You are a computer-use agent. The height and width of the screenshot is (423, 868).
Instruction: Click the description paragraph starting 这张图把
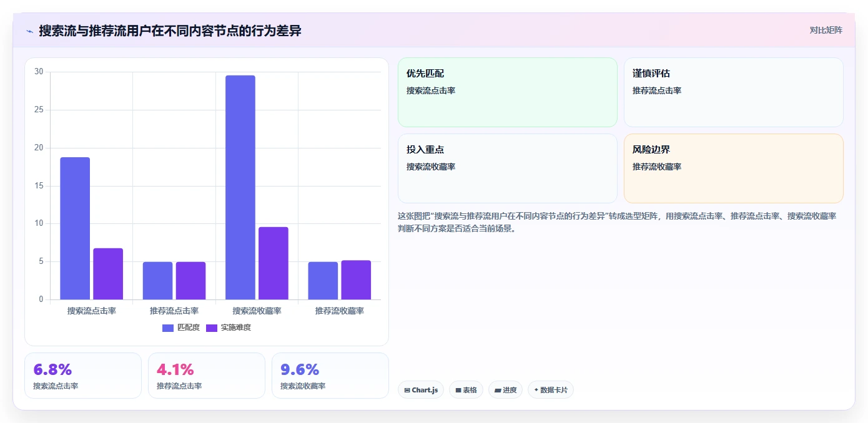click(x=617, y=222)
